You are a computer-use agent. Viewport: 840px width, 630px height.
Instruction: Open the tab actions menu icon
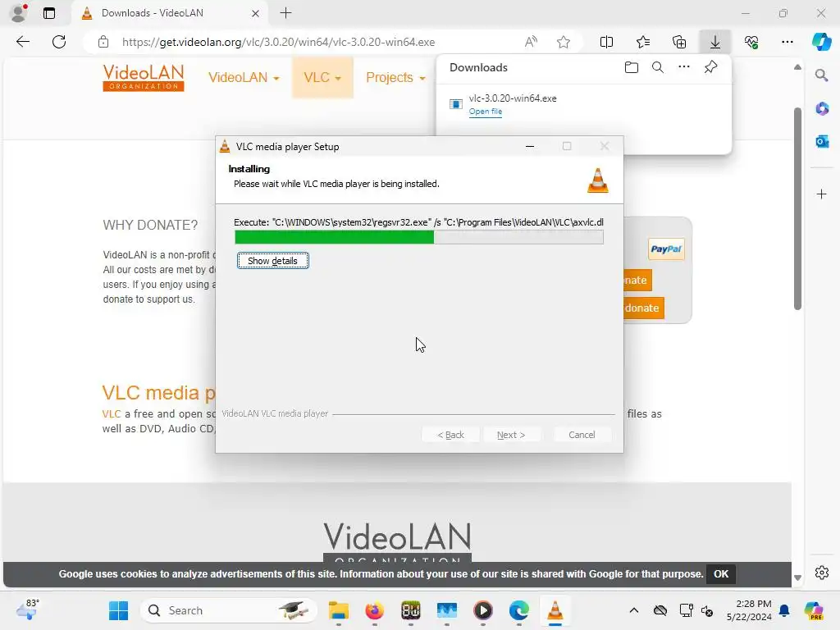[x=48, y=13]
